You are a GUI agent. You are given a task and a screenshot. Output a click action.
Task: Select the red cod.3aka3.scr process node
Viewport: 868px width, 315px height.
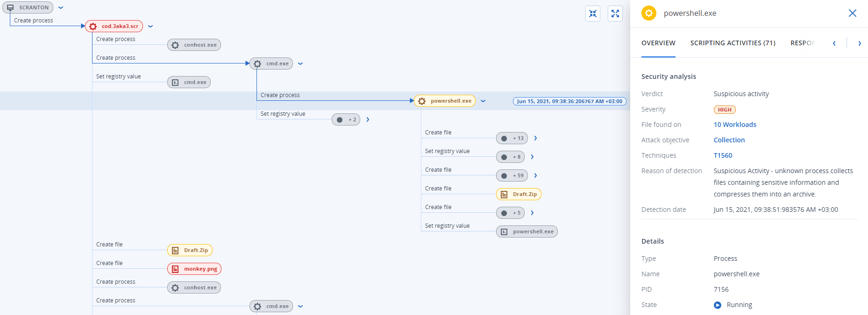point(114,26)
